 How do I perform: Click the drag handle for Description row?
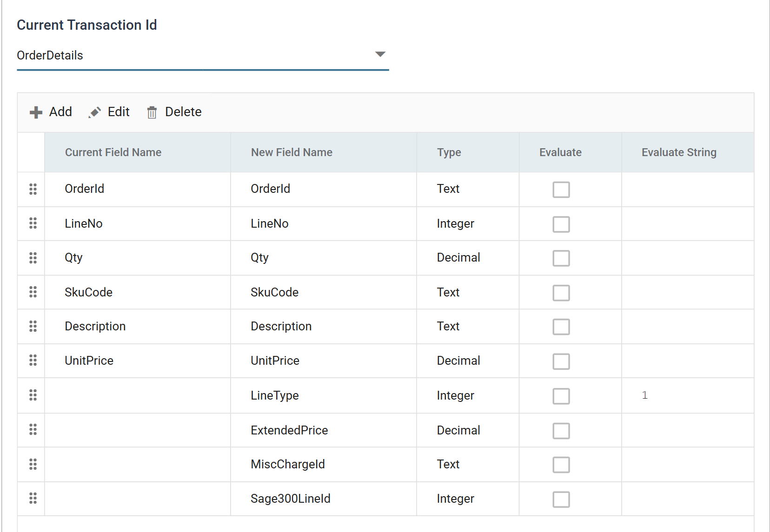click(33, 326)
